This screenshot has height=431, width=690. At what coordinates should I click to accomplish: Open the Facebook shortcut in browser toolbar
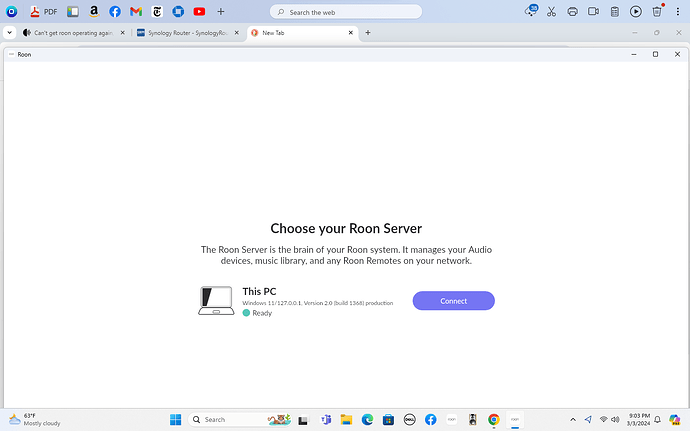pos(115,12)
